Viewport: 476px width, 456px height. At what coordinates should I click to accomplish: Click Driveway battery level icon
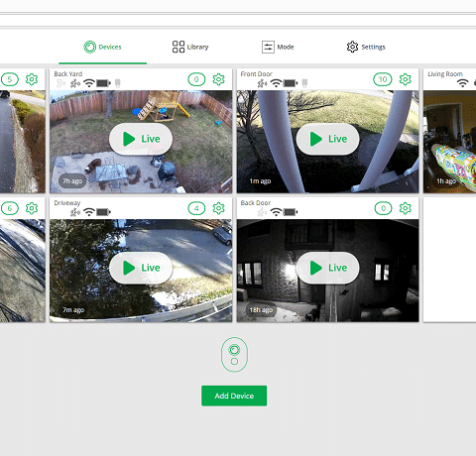[103, 212]
